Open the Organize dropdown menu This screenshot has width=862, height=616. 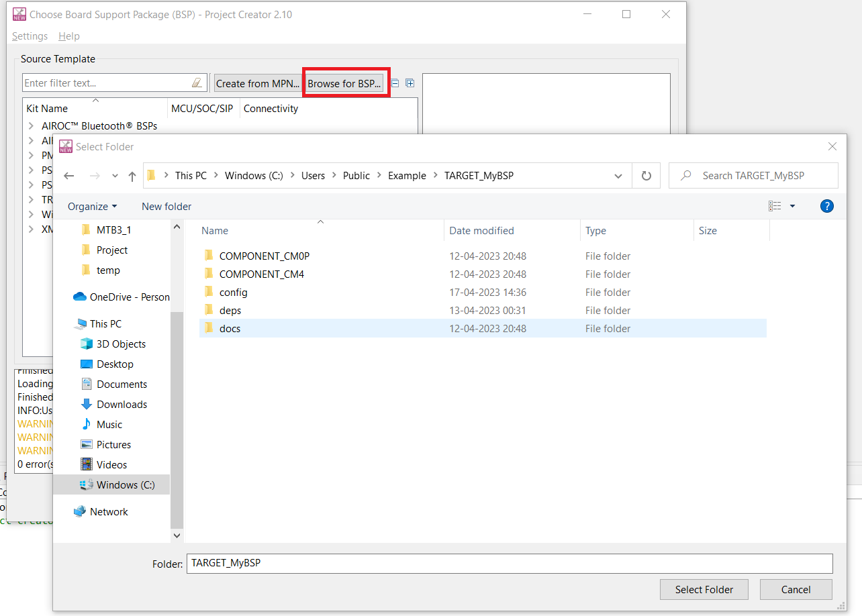(x=92, y=206)
